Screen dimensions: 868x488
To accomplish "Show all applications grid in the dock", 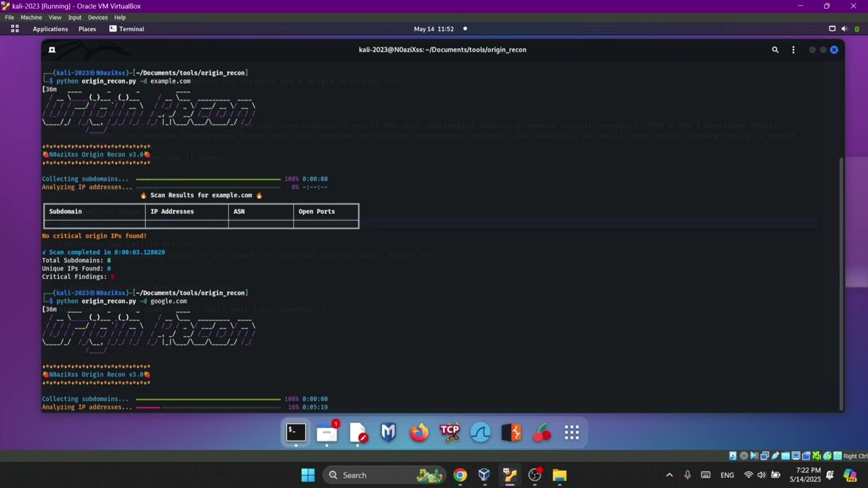I will (x=572, y=432).
